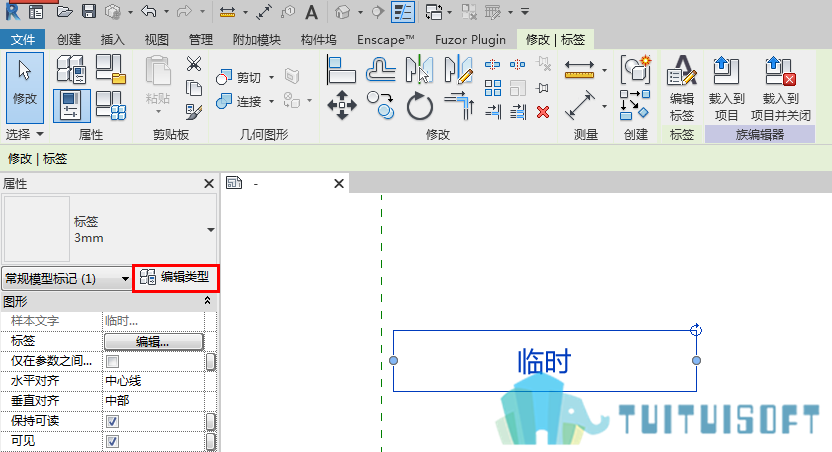The image size is (832, 452).
Task: Click Load into Project (载入到项目) icon
Action: click(726, 88)
